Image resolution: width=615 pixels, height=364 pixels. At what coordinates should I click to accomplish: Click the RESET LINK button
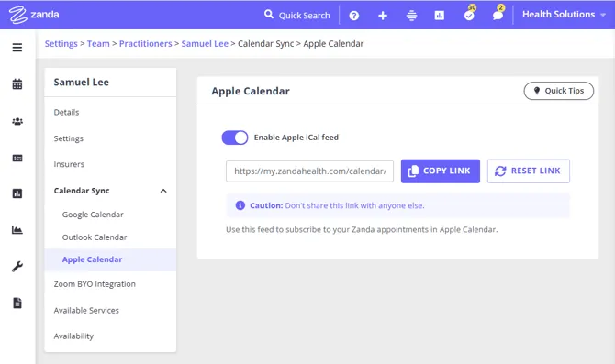(529, 171)
